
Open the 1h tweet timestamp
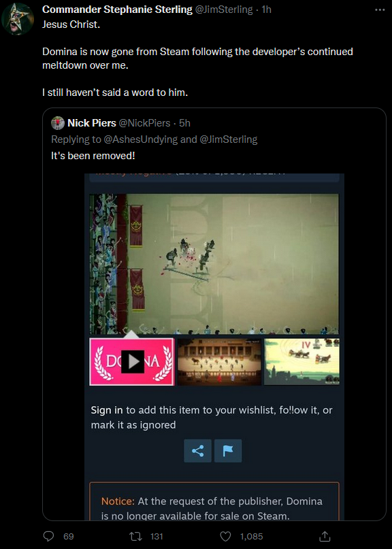click(x=267, y=10)
